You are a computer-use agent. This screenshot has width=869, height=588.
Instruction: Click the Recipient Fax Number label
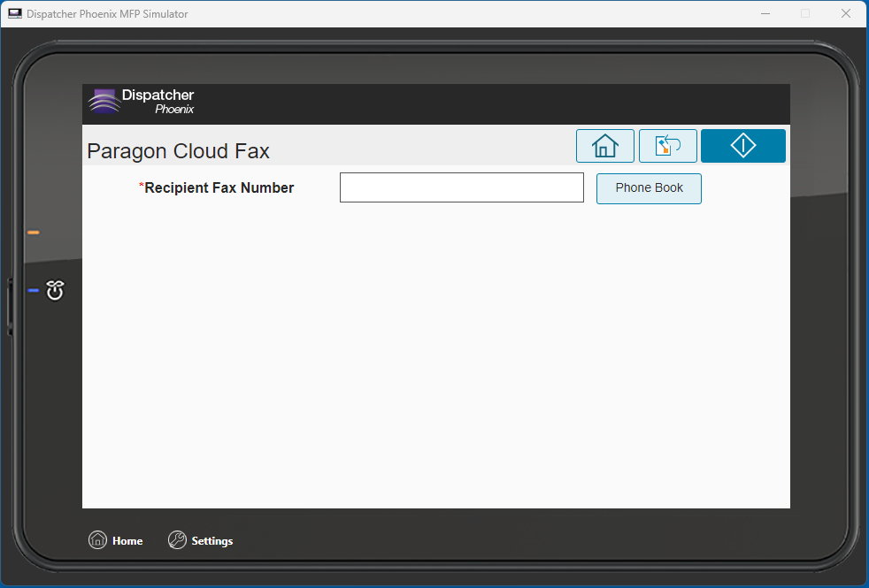click(217, 187)
